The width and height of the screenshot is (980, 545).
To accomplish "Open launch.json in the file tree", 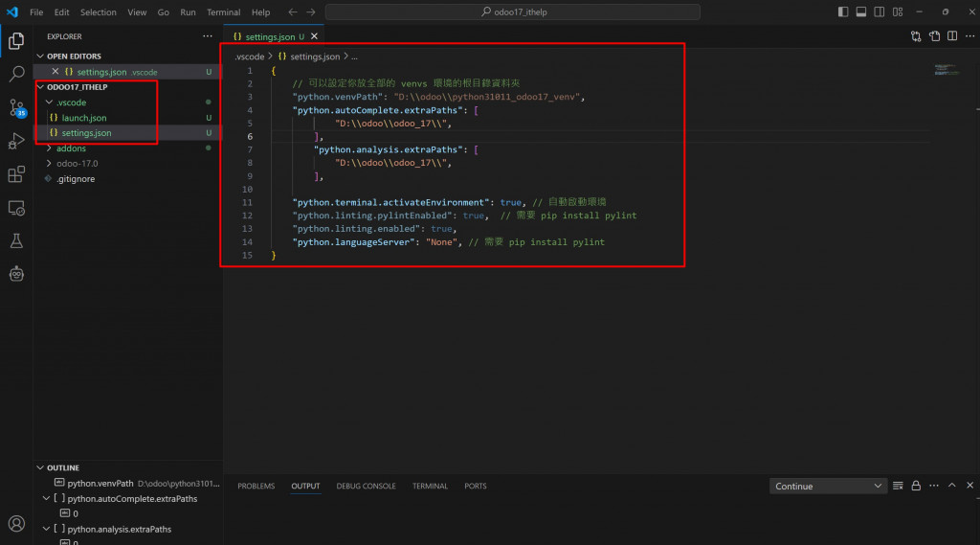I will click(x=84, y=118).
